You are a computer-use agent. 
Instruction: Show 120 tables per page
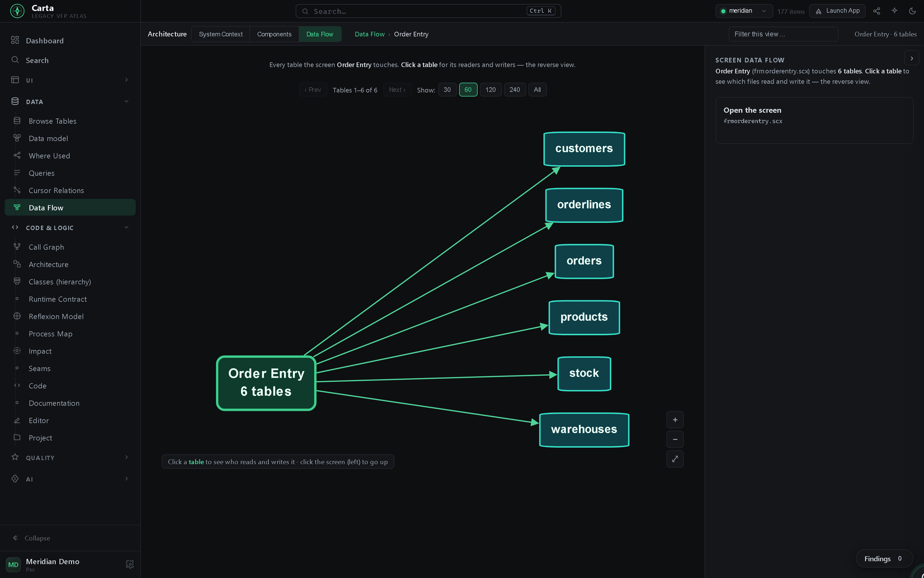[490, 90]
